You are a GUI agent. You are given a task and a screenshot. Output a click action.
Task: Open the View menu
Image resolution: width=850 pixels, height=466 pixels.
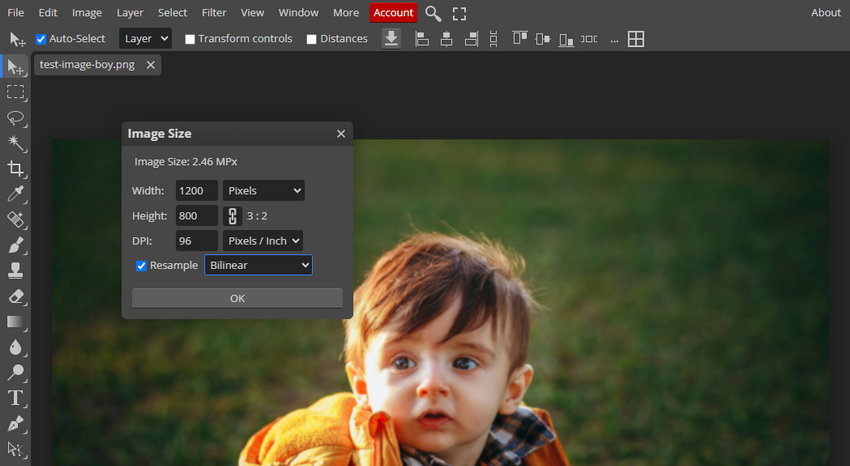253,12
